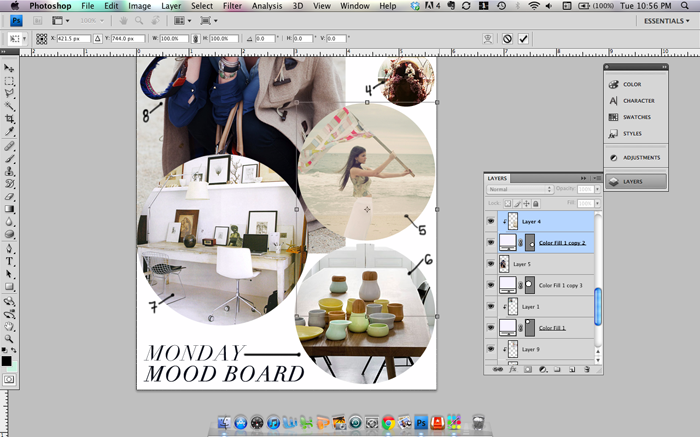This screenshot has height=437, width=700.
Task: Open the Filter menu
Action: [231, 6]
